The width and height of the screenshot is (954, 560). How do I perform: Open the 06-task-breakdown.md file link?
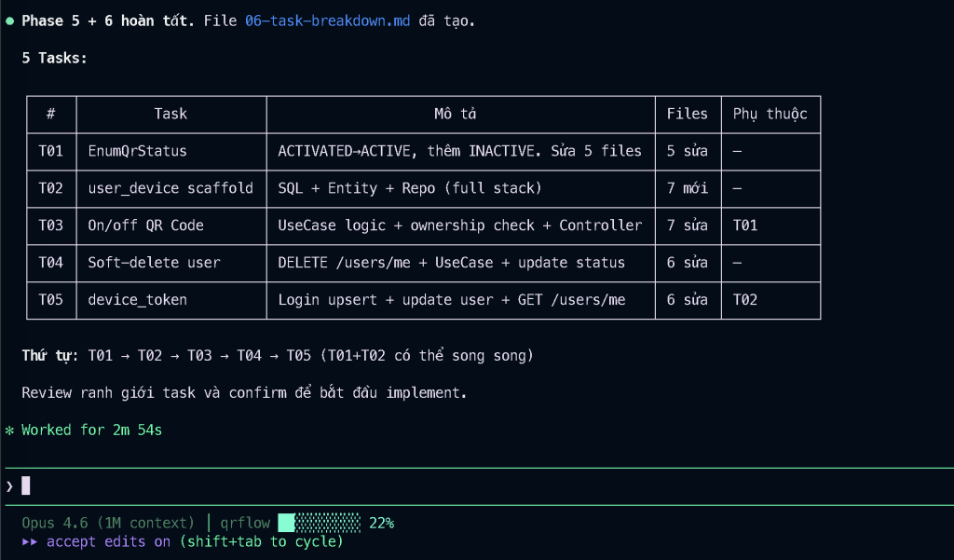327,20
